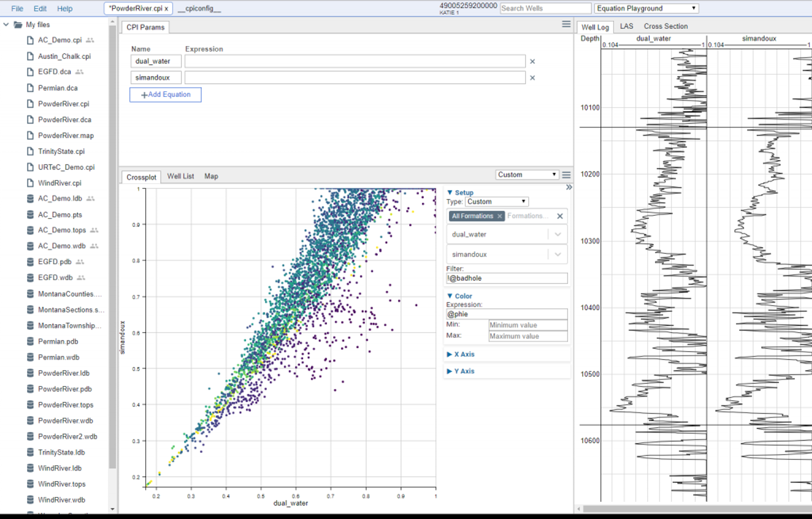Open the PowderRiver.wdb database file
Screen dimensions: 812x519
(65, 420)
